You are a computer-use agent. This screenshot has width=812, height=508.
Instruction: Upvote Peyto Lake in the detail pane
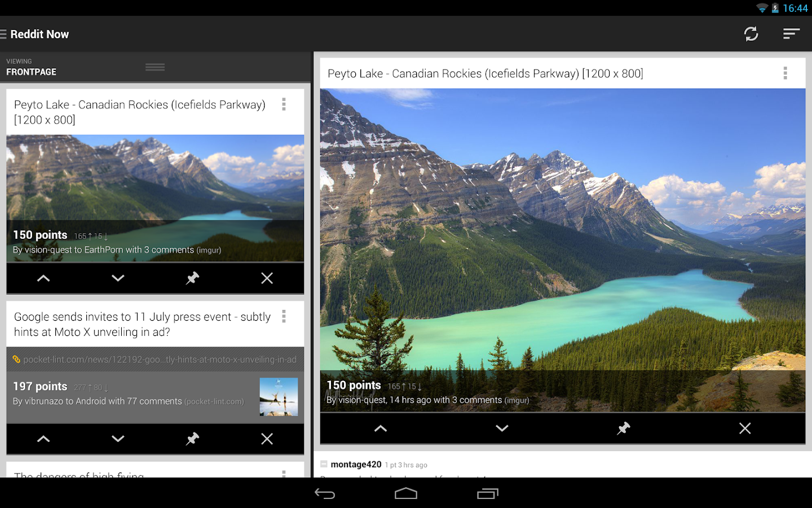[381, 428]
